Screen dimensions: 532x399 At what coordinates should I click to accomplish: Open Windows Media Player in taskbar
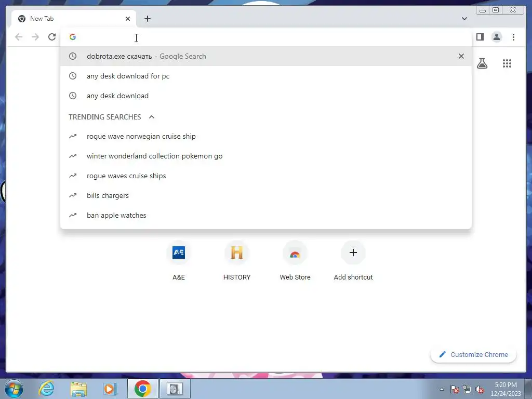click(x=110, y=389)
